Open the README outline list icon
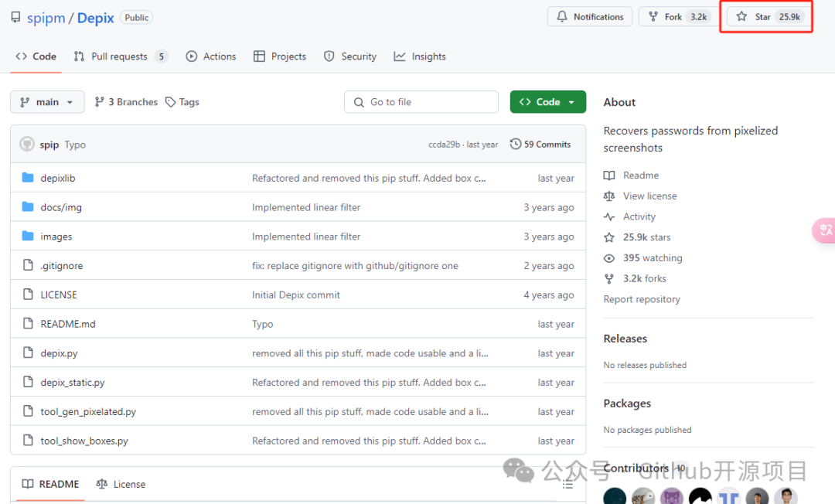835x504 pixels. (567, 485)
